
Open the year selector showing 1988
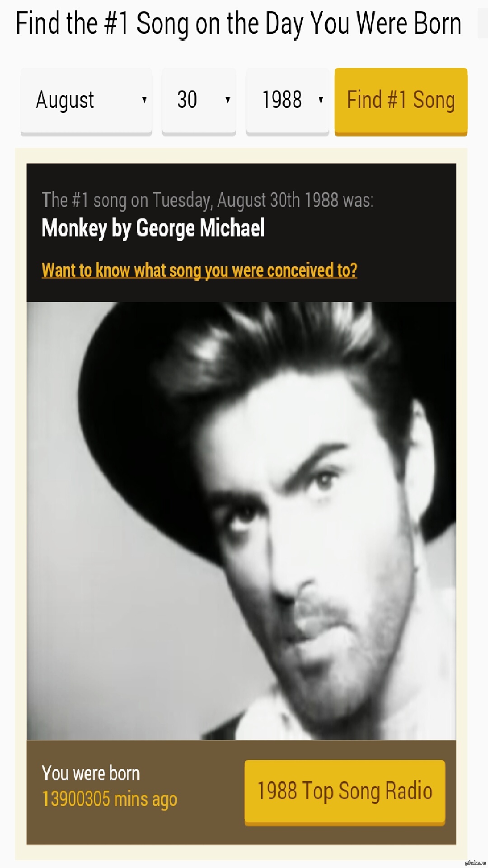(x=287, y=100)
